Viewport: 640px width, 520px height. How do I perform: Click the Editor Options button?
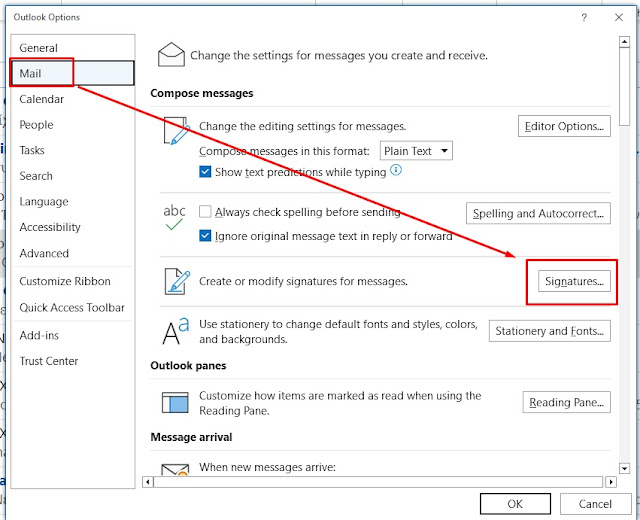(564, 126)
